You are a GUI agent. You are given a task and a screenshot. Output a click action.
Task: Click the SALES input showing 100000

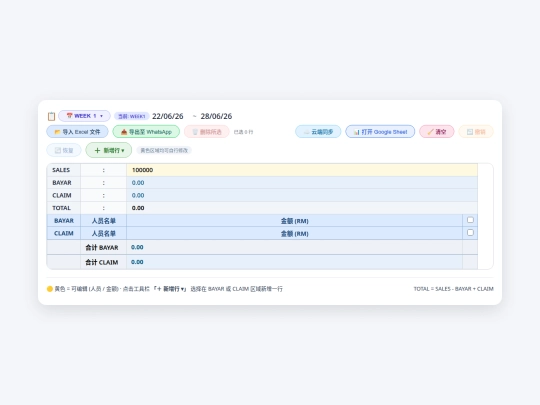coord(302,170)
